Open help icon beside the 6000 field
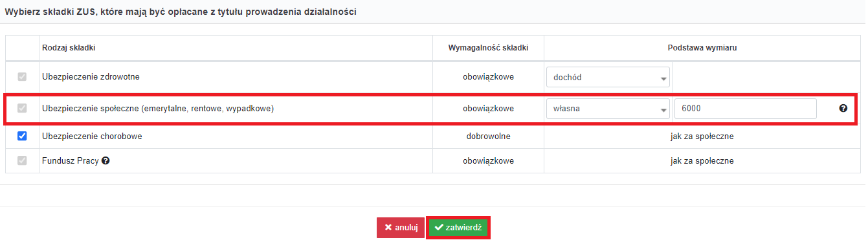The width and height of the screenshot is (868, 240). pyautogui.click(x=843, y=109)
